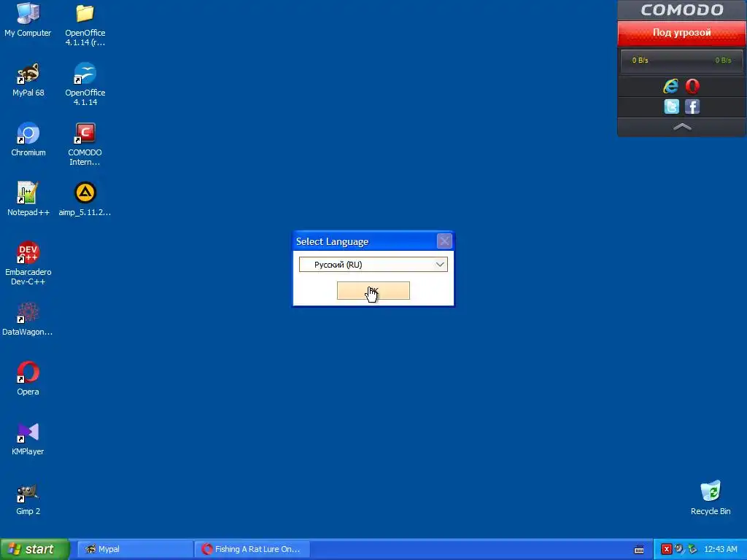Select the MyPal 68 browser shortcut
Image resolution: width=747 pixels, height=560 pixels.
coord(28,79)
